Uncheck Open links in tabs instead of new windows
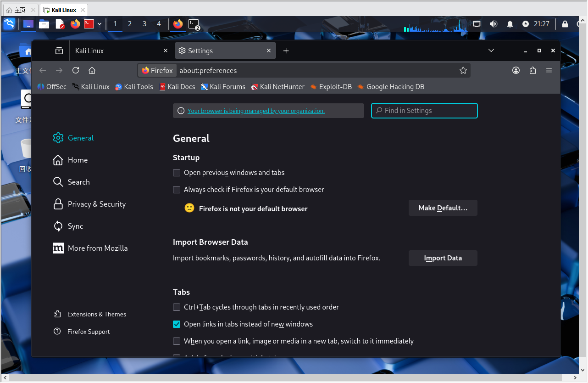Viewport: 588px width, 383px height. [177, 324]
